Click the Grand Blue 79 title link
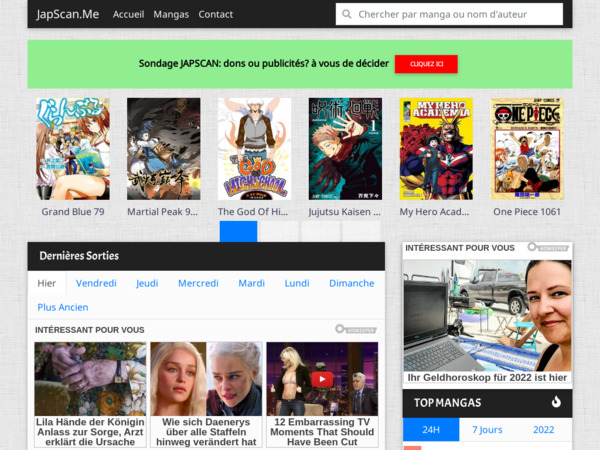Screen dimensions: 600x450 point(73,212)
